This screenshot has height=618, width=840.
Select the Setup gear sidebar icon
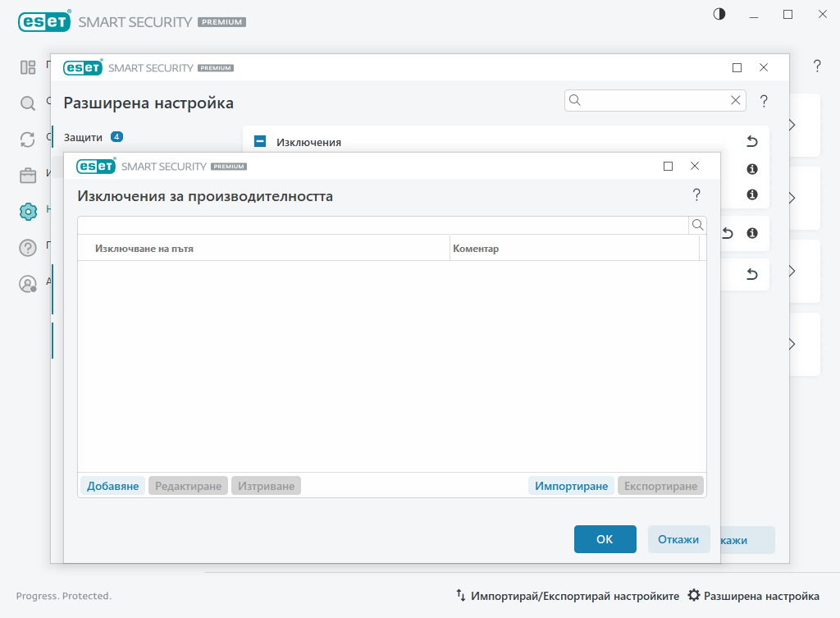tap(28, 212)
